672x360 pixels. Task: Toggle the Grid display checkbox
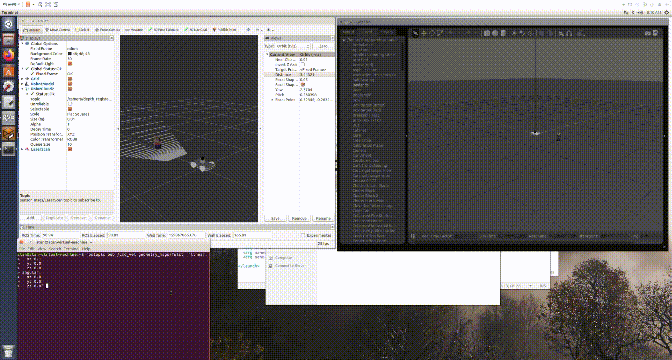(x=70, y=79)
